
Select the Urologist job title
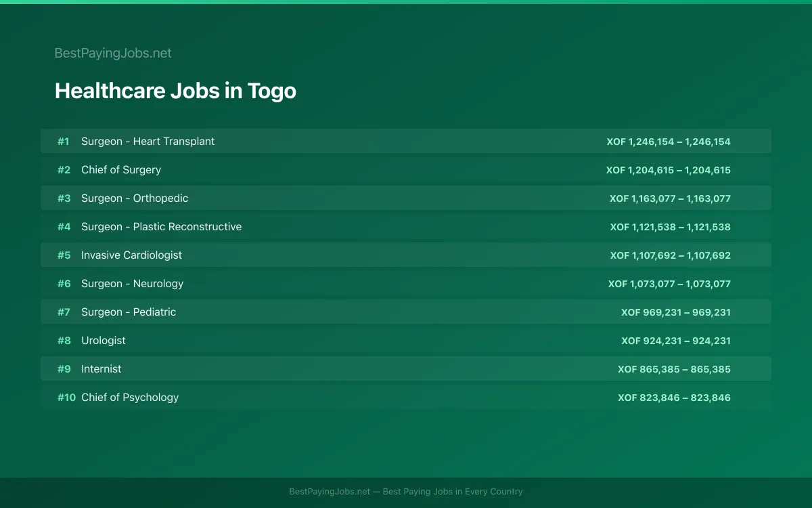click(104, 340)
